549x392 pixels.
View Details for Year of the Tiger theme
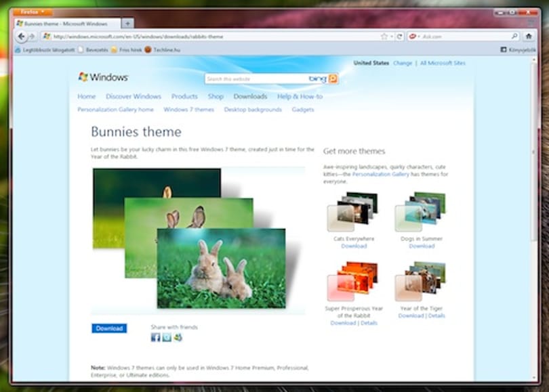(436, 315)
